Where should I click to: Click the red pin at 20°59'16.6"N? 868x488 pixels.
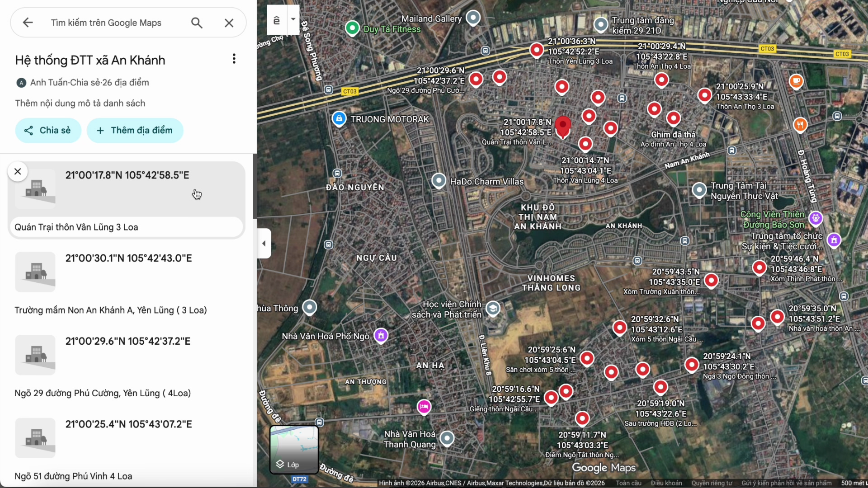click(x=551, y=398)
